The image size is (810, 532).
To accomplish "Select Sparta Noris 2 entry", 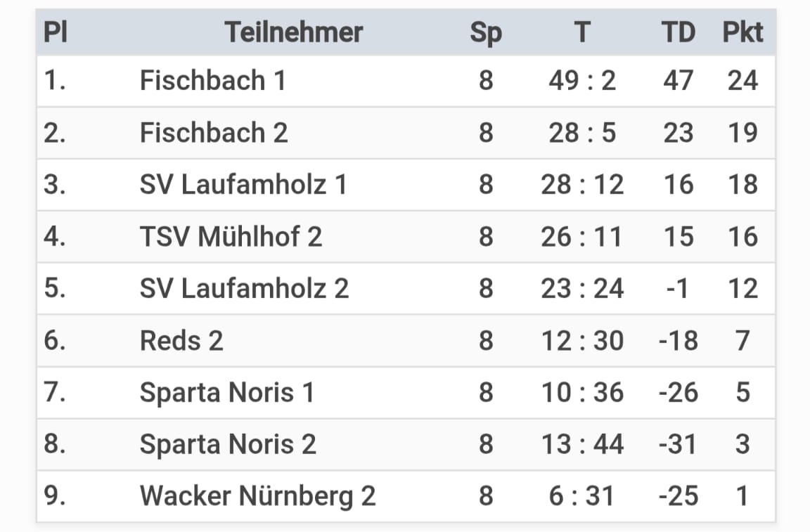I will coord(228,445).
